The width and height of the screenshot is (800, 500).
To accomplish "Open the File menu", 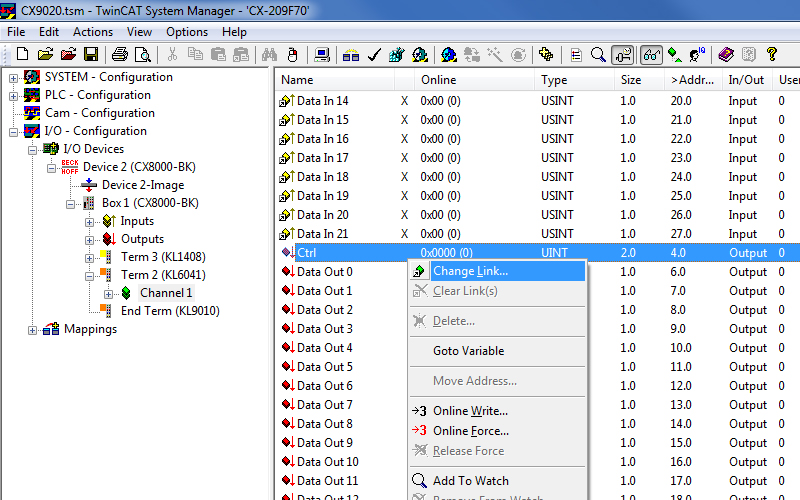I will 16,32.
